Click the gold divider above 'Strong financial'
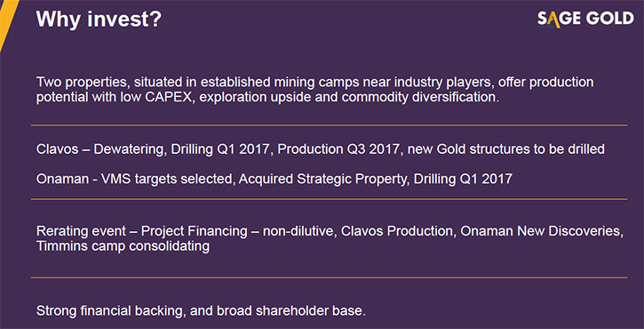Image resolution: width=644 pixels, height=329 pixels. 329,278
